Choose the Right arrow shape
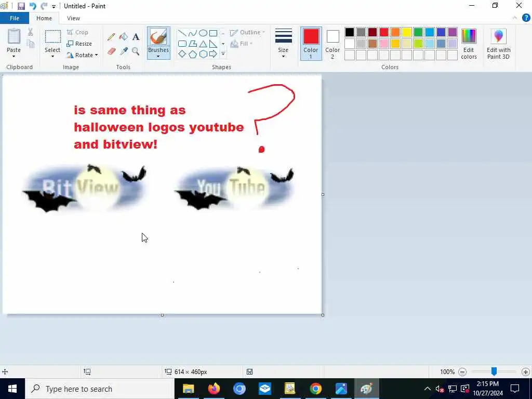The width and height of the screenshot is (532, 399). 213,54
